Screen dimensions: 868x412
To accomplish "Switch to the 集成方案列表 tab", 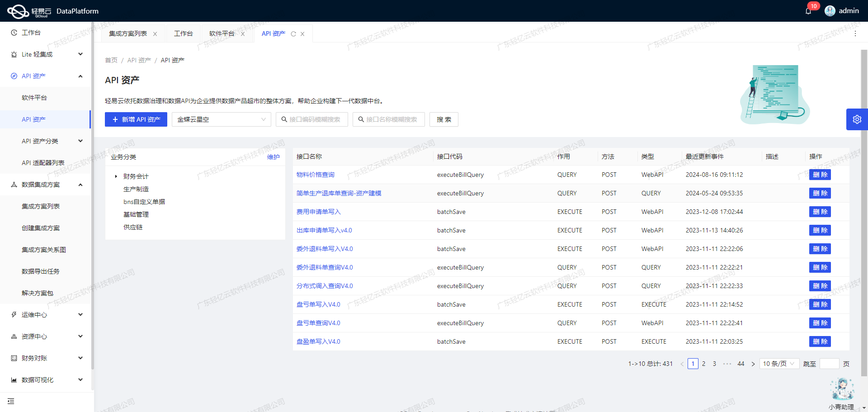I will [x=128, y=34].
